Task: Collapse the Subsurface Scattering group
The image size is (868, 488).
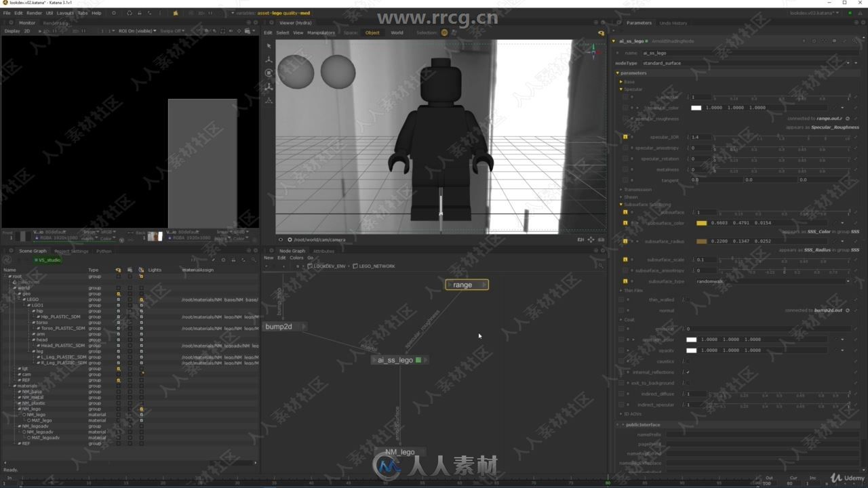Action: (x=620, y=205)
